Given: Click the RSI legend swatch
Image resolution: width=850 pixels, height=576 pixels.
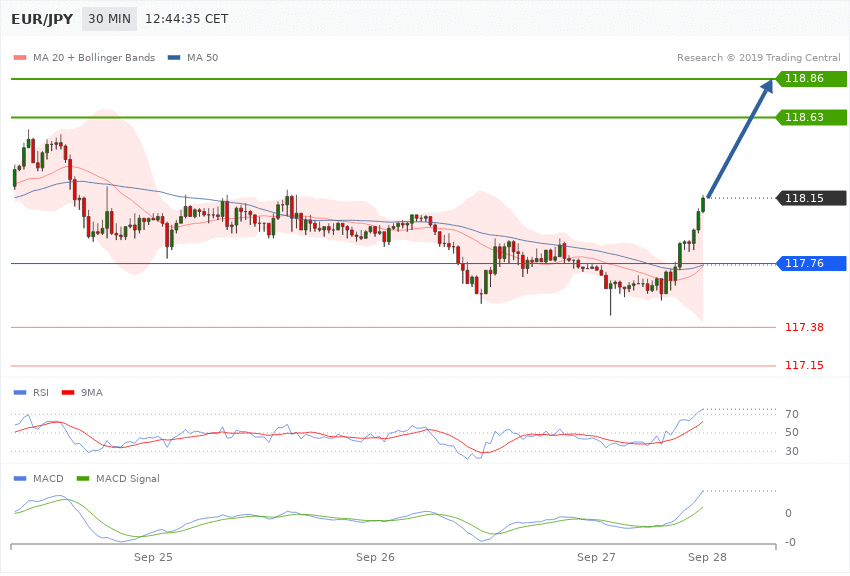Looking at the screenshot, I should (x=20, y=393).
